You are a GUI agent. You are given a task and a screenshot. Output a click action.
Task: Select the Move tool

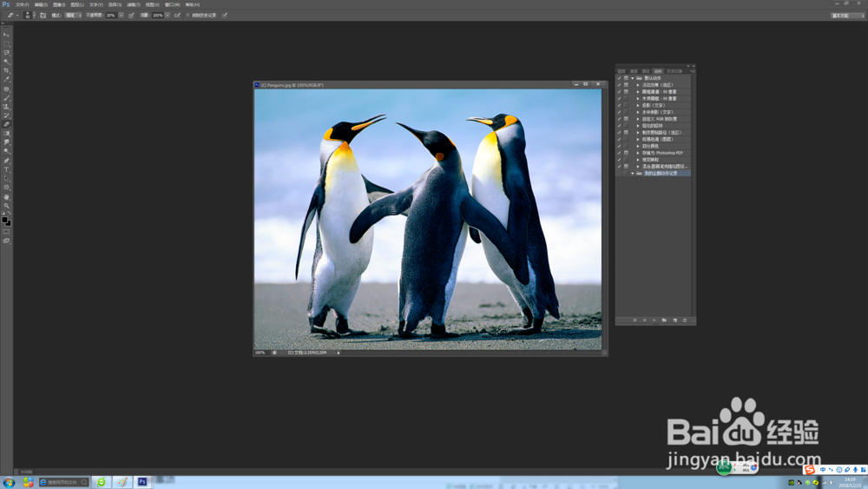[x=7, y=35]
